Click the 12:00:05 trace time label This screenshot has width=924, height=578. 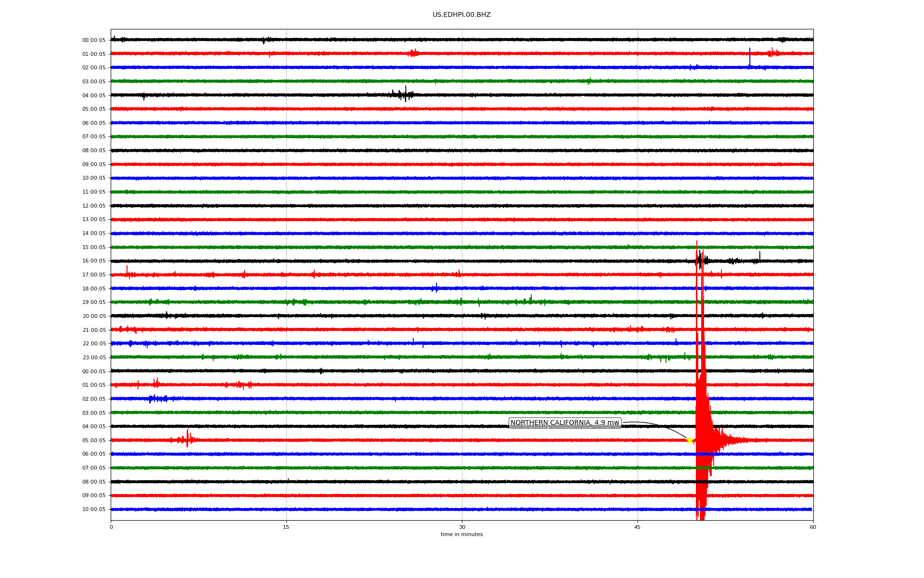point(94,206)
